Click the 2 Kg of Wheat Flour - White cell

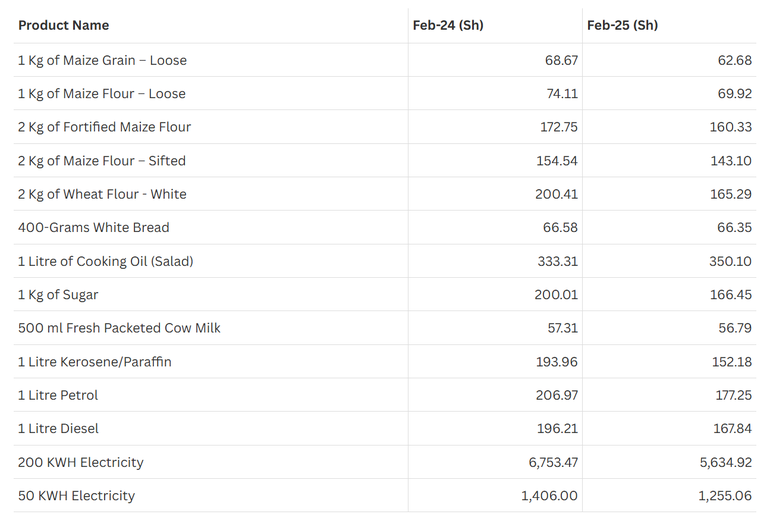click(x=102, y=194)
